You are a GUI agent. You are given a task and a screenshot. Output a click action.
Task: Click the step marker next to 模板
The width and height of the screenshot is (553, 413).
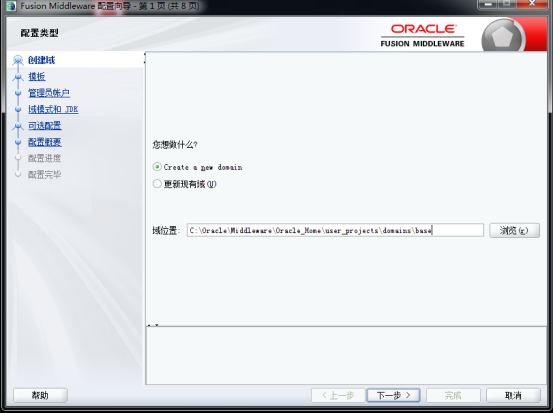[18, 77]
